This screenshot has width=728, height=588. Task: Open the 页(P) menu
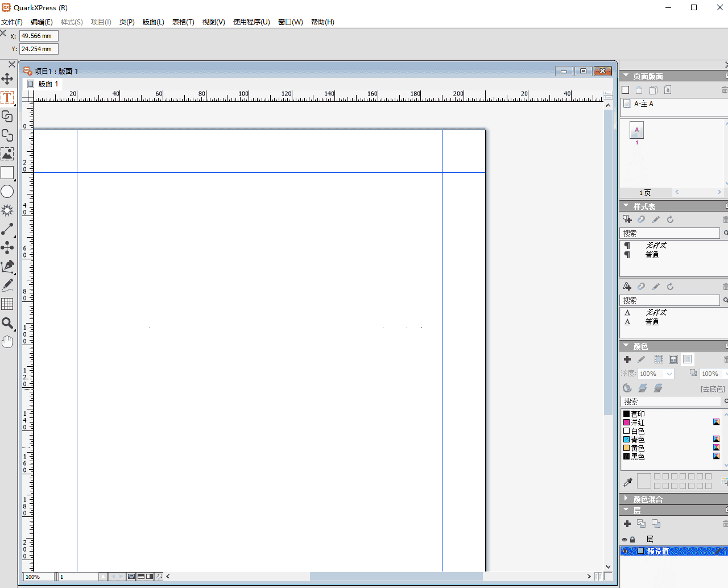coord(127,22)
